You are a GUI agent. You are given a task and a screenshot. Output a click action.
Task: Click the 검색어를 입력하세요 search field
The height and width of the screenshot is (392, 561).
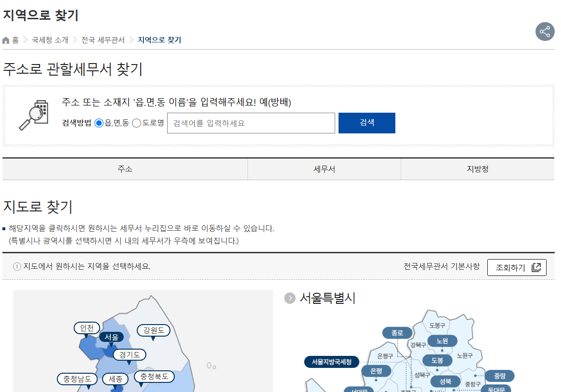coord(251,123)
